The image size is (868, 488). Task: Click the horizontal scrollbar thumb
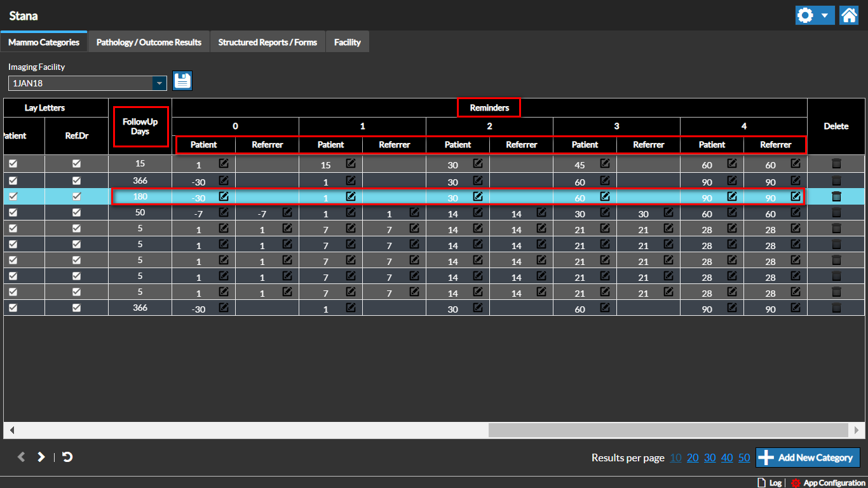[668, 430]
